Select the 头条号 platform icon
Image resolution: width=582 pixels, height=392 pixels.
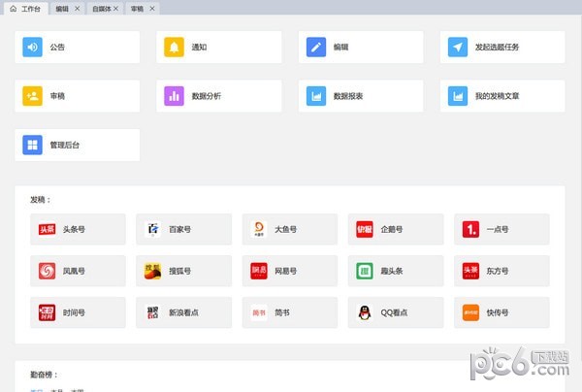[47, 230]
